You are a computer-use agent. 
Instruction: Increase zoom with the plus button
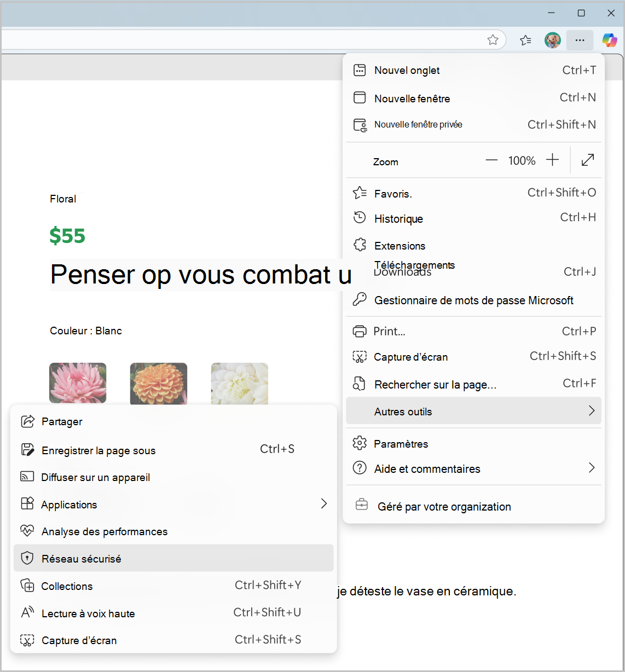coord(553,160)
